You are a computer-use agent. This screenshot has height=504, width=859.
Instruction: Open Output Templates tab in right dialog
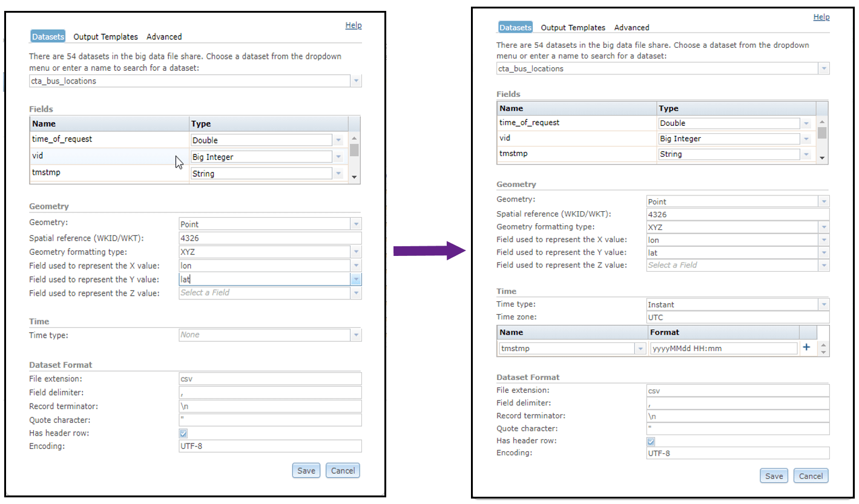573,27
